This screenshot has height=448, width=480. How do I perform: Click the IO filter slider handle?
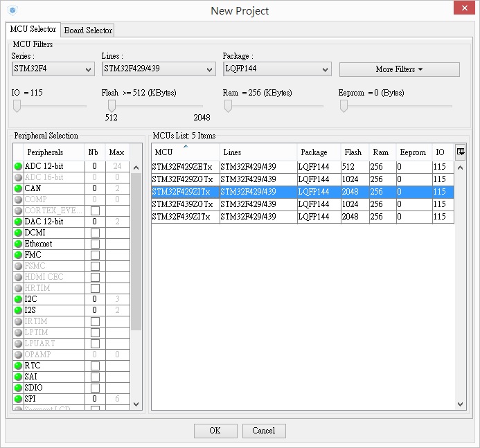click(17, 106)
